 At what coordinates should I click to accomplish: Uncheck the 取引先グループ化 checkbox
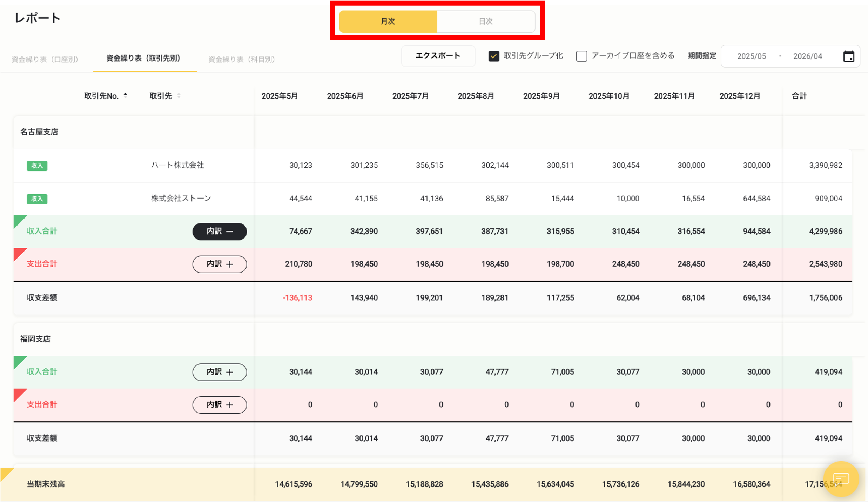(x=494, y=56)
